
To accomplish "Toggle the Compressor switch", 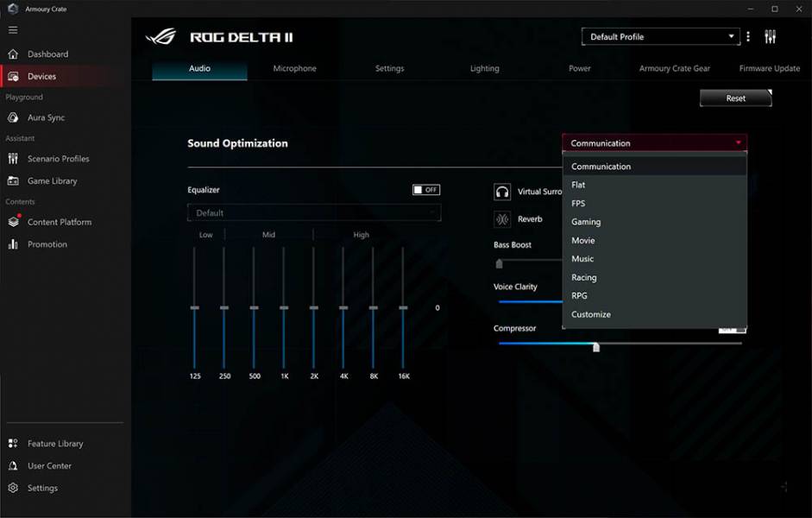I will click(x=733, y=328).
